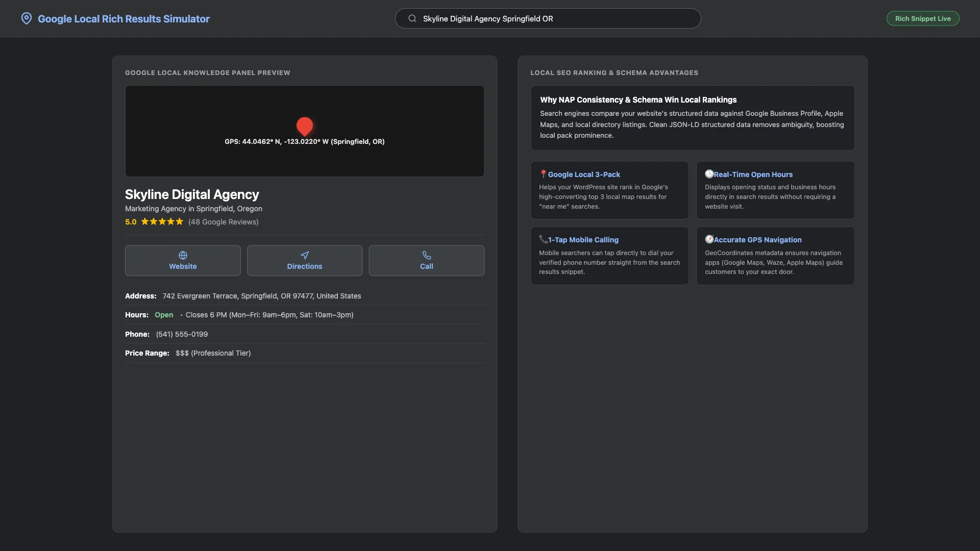Click the Skyline Digital Agency business name
980x551 pixels.
[x=192, y=194]
